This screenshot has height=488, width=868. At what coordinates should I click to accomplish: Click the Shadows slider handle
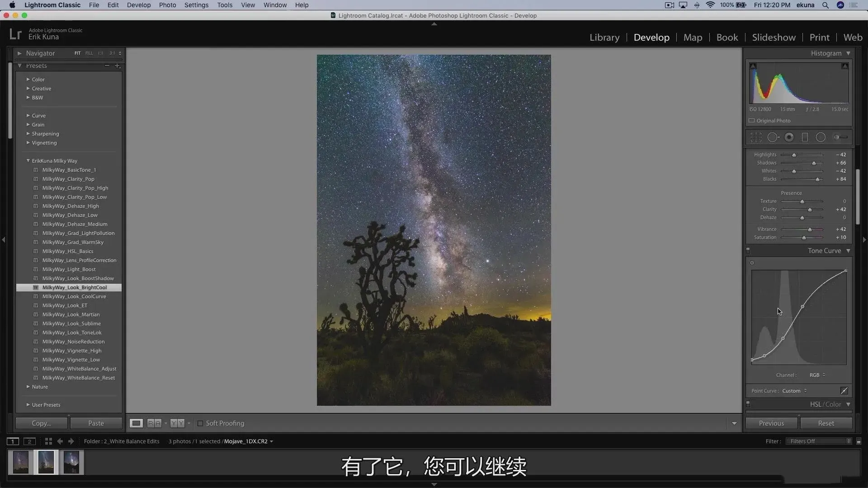click(814, 163)
